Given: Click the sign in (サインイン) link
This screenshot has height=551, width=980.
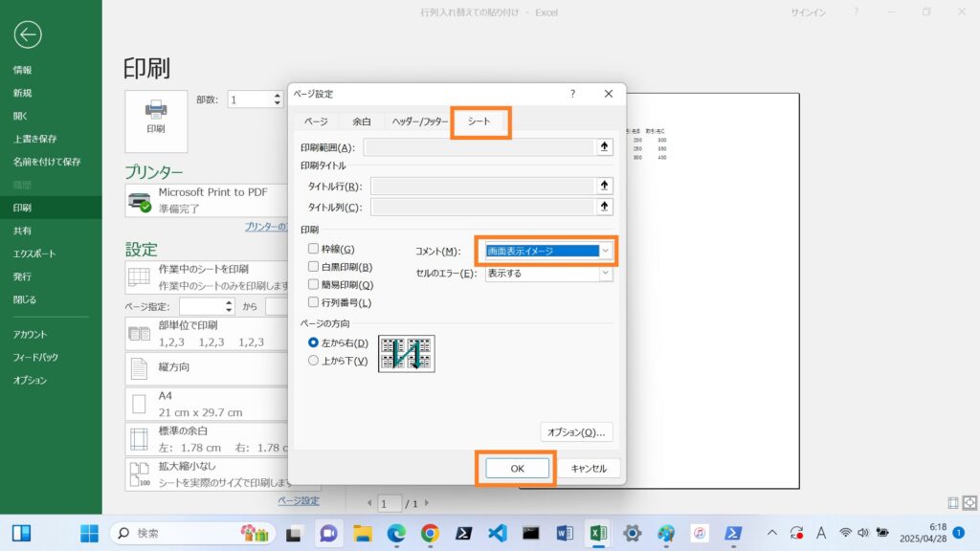Looking at the screenshot, I should point(808,12).
